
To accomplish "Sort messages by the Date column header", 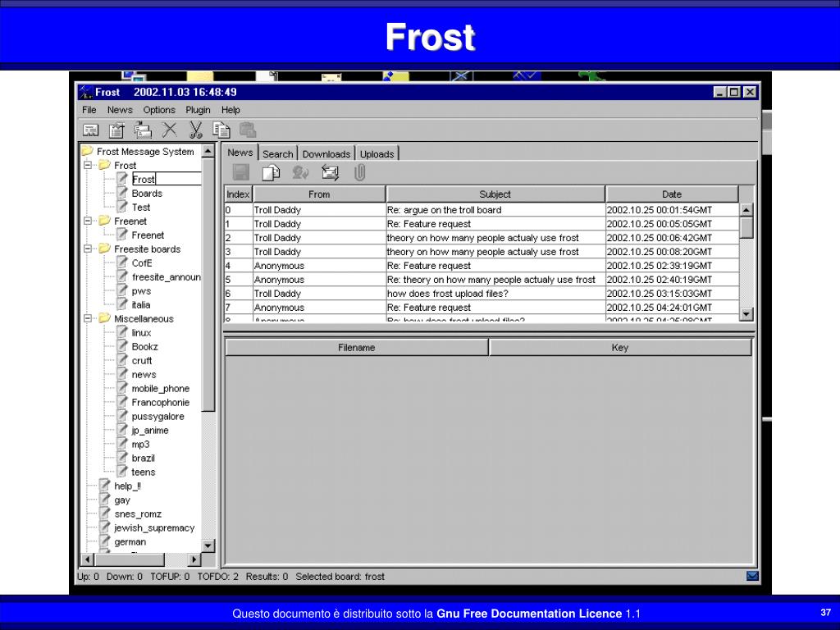I will point(672,194).
